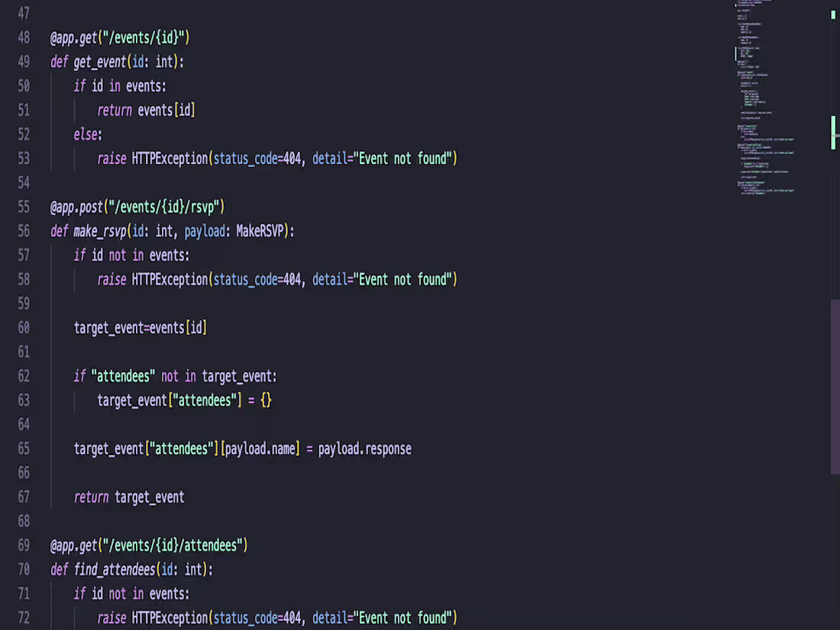Click return target_event statement on line 67
This screenshot has height=630, width=840.
129,497
